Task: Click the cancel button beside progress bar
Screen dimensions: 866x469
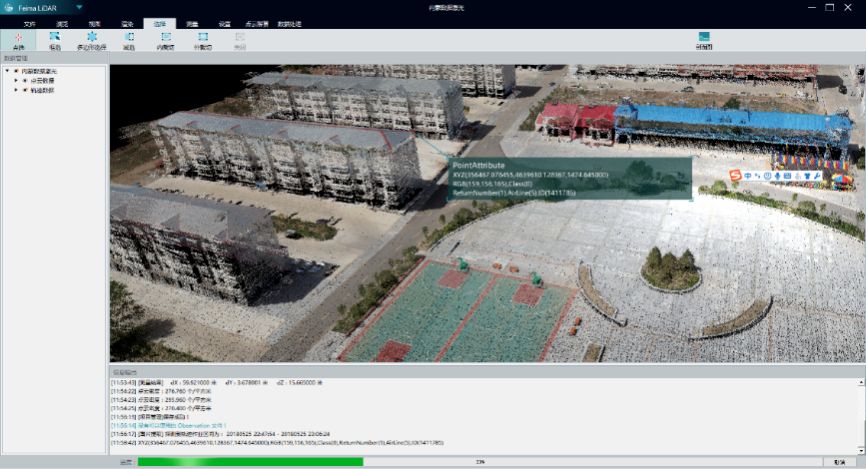Action: coord(839,462)
